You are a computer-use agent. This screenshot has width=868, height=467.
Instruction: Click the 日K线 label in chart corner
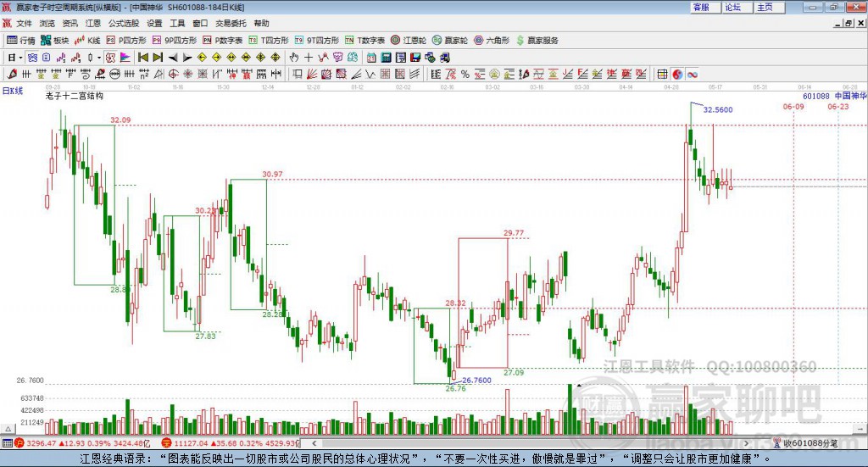pos(12,91)
